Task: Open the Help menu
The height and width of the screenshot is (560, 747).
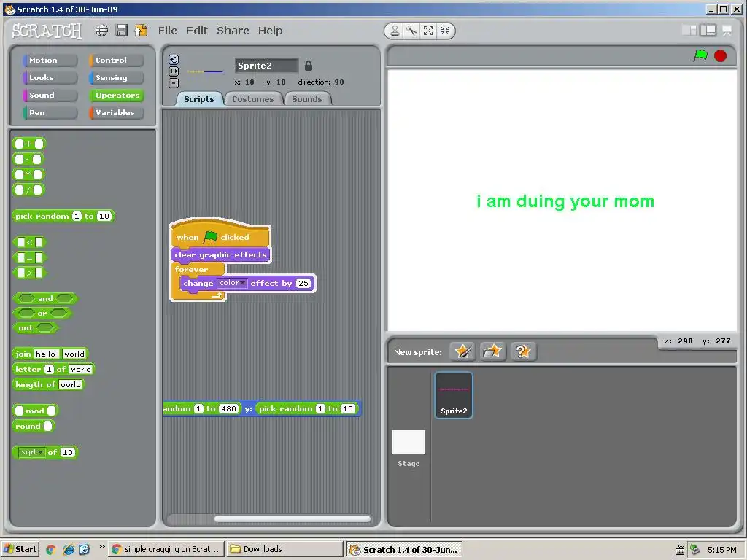Action: [270, 31]
